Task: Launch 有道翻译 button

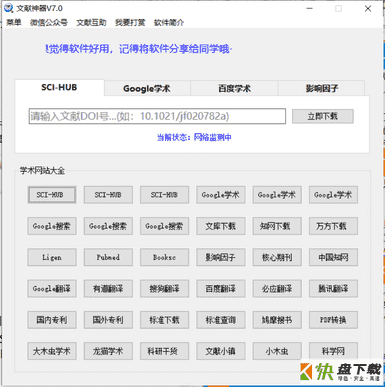Action: tap(108, 289)
